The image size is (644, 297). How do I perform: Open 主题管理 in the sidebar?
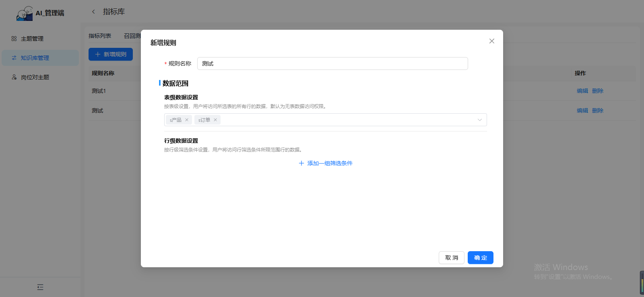click(x=32, y=39)
